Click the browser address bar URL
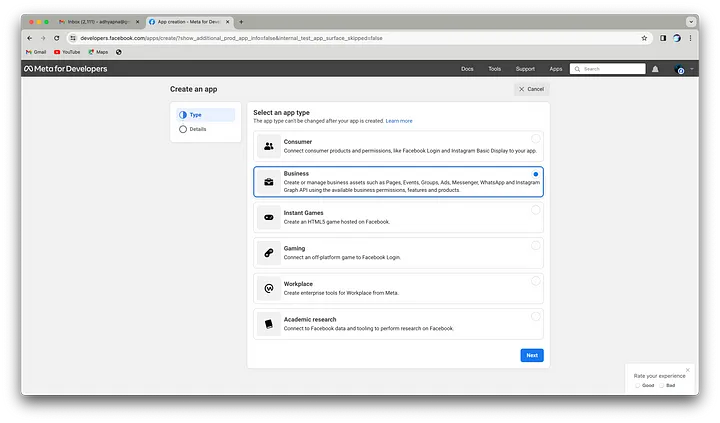This screenshot has height=423, width=720. pos(231,38)
